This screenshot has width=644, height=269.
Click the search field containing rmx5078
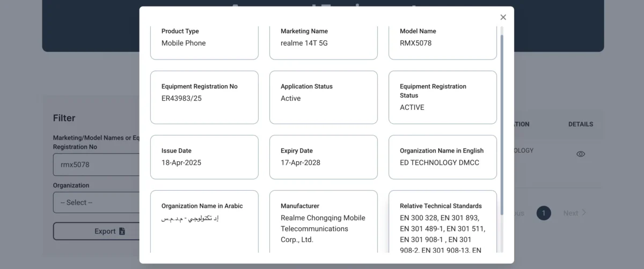[96, 165]
